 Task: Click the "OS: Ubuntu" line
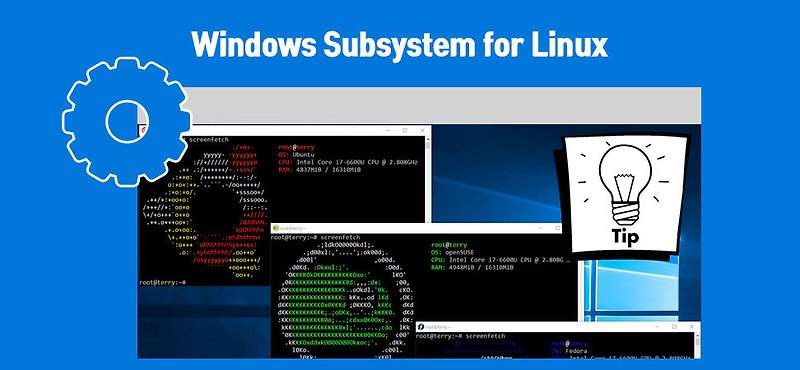click(x=296, y=154)
